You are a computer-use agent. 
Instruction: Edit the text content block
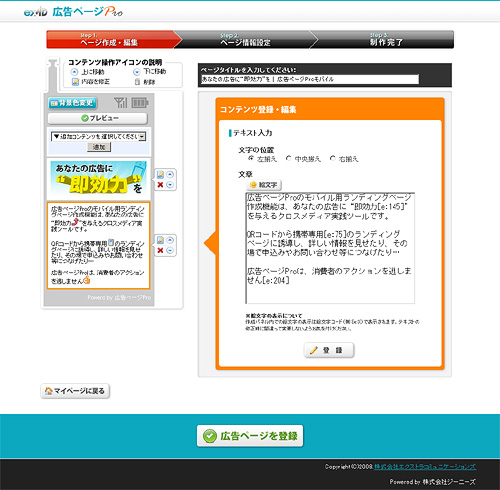point(160,240)
